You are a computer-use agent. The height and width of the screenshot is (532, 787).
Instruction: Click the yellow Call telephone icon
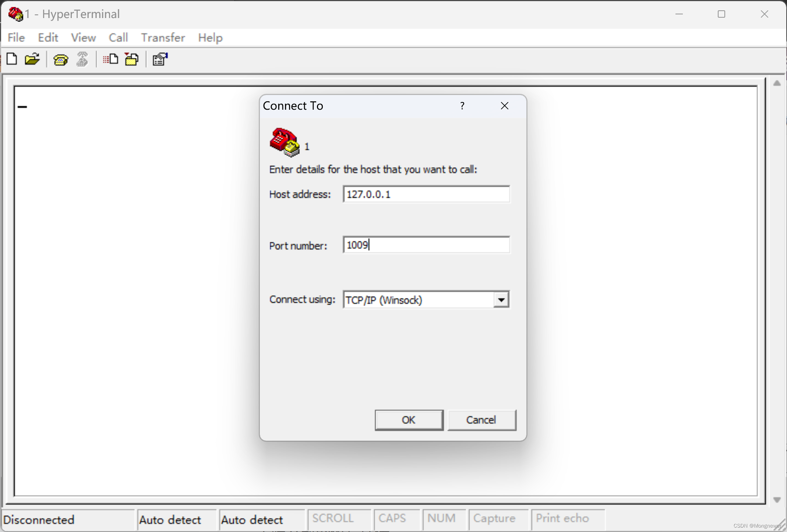coord(61,60)
